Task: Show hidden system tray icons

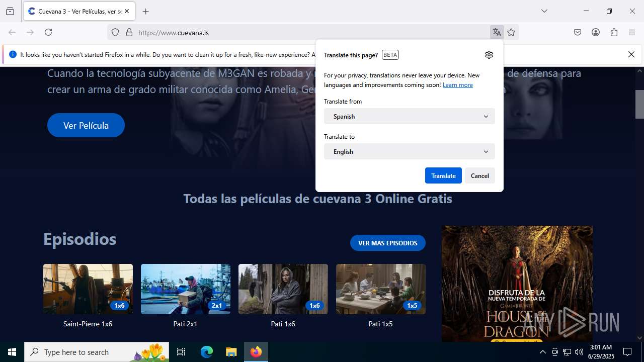Action: coord(542,352)
